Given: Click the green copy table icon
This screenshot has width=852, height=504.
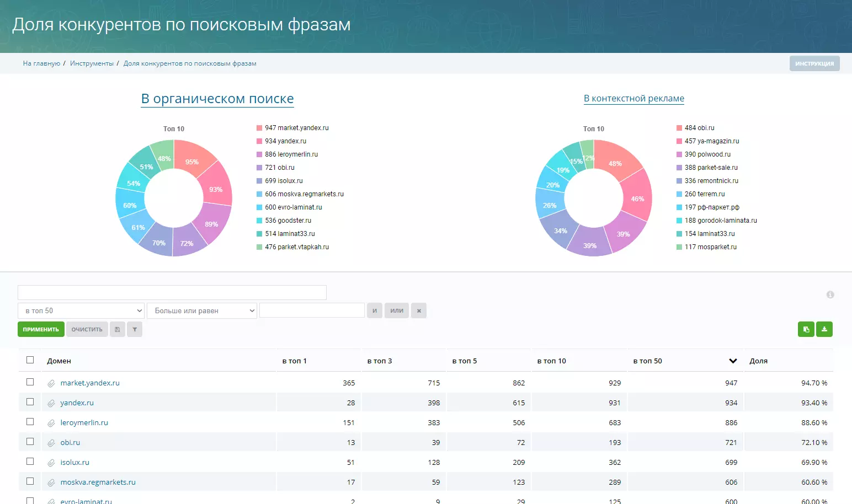Looking at the screenshot, I should click(x=806, y=329).
